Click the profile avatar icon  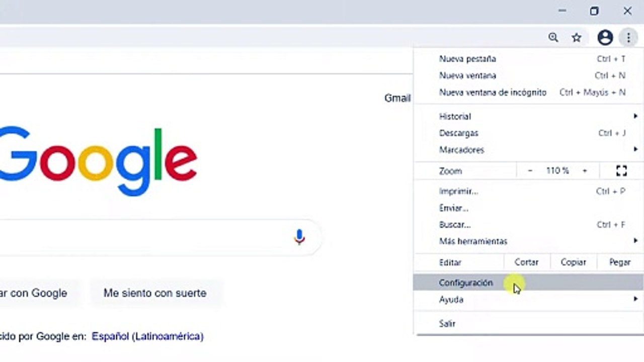click(x=605, y=37)
